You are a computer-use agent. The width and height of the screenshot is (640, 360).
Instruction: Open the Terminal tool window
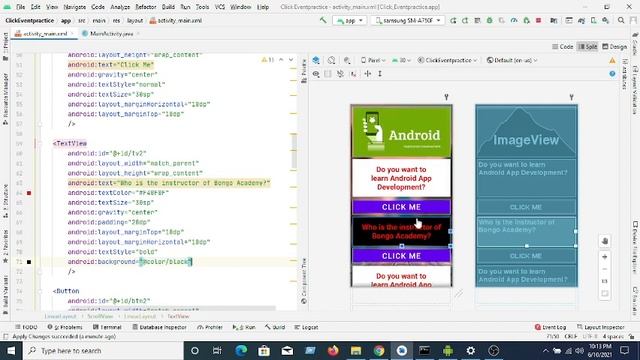[107, 327]
